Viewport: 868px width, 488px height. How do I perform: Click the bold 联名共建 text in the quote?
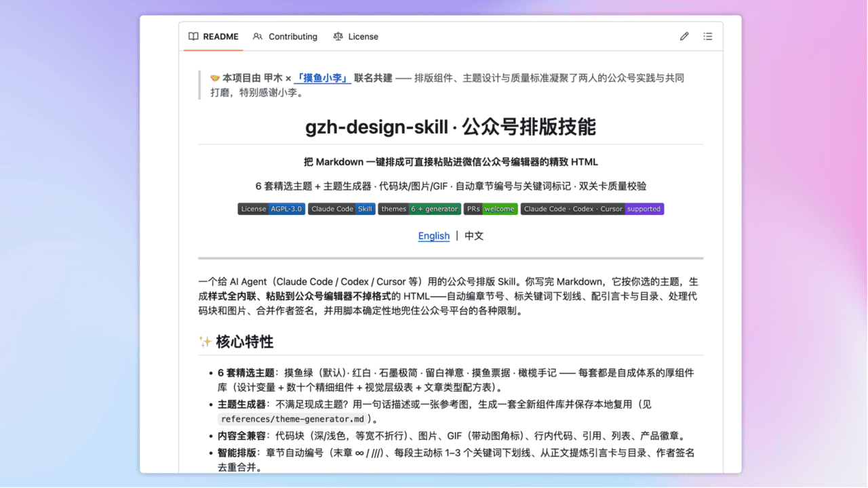pyautogui.click(x=373, y=78)
